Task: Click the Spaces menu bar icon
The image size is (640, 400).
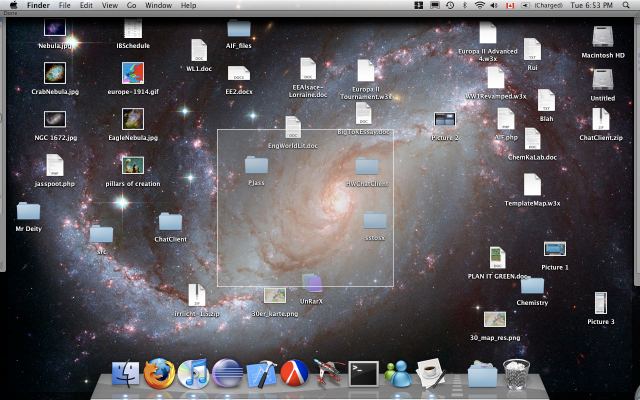Action: pos(419,5)
